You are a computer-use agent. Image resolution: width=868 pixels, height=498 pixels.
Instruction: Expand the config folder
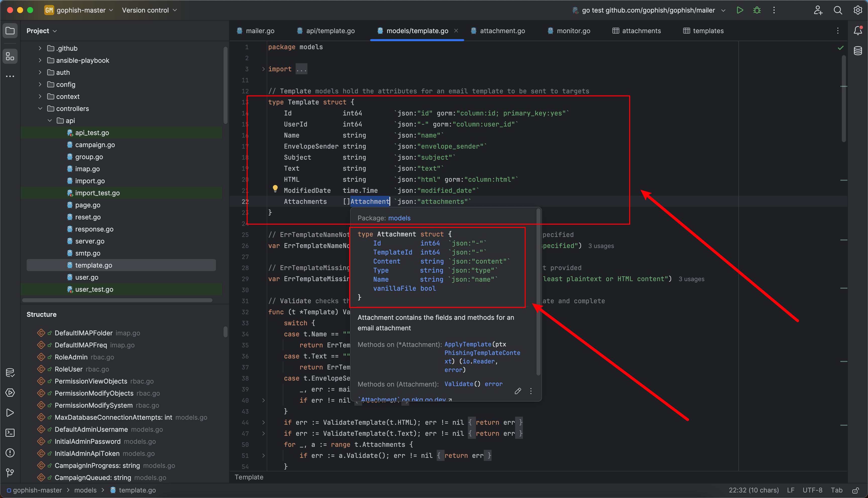(x=40, y=85)
